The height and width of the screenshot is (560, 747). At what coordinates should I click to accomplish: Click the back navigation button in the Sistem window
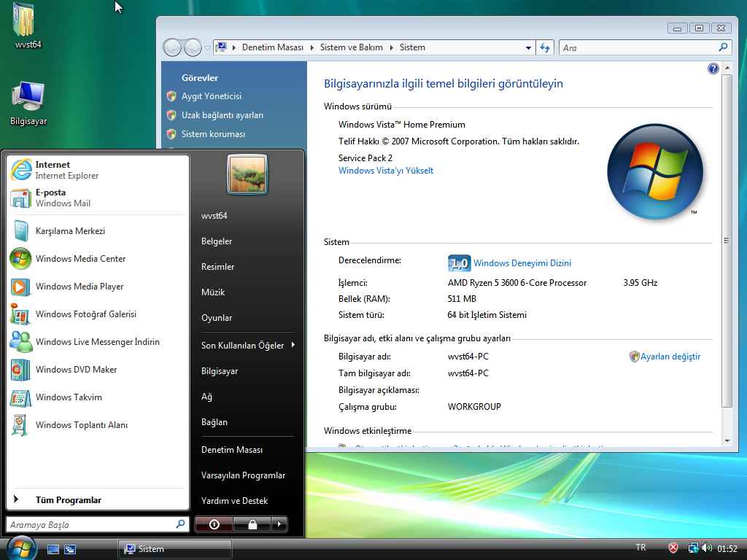pos(172,47)
